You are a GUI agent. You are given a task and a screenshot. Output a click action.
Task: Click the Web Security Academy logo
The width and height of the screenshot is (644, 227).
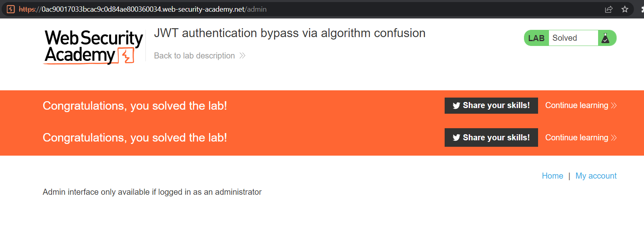click(94, 47)
